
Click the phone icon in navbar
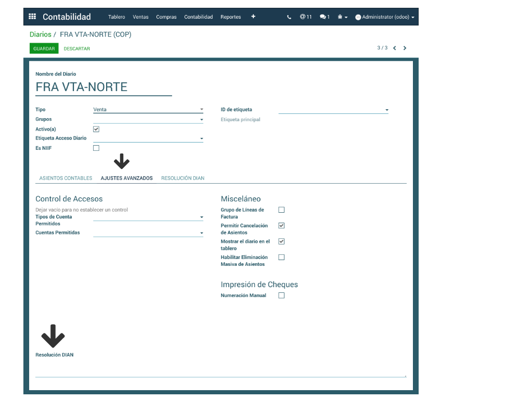click(x=289, y=17)
